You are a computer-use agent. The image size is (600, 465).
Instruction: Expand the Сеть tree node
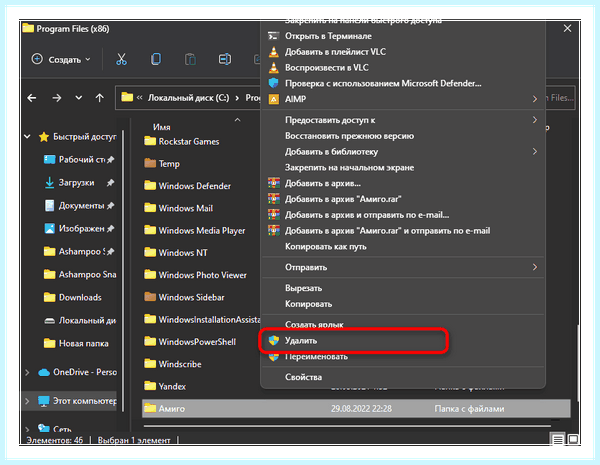point(27,429)
